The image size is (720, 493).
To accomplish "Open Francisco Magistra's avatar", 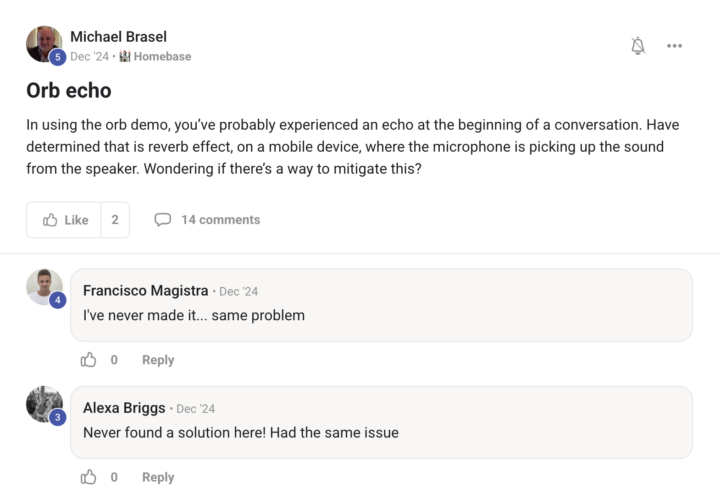I will pyautogui.click(x=44, y=287).
